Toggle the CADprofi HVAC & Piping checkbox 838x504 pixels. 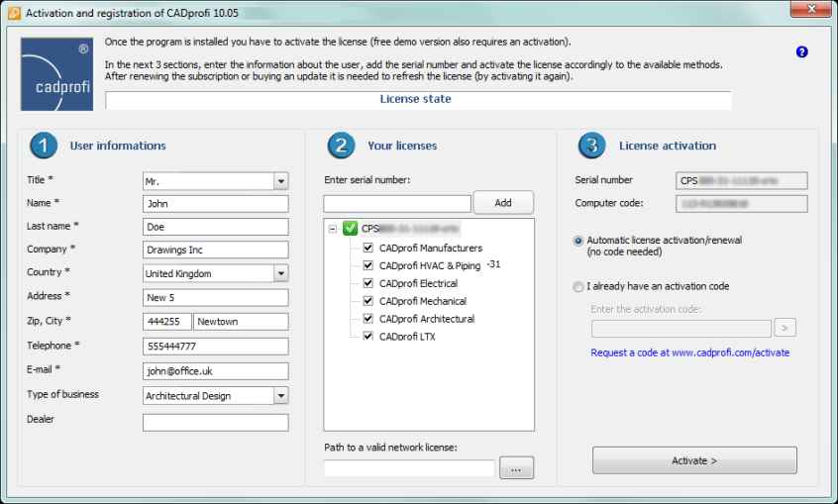[368, 265]
